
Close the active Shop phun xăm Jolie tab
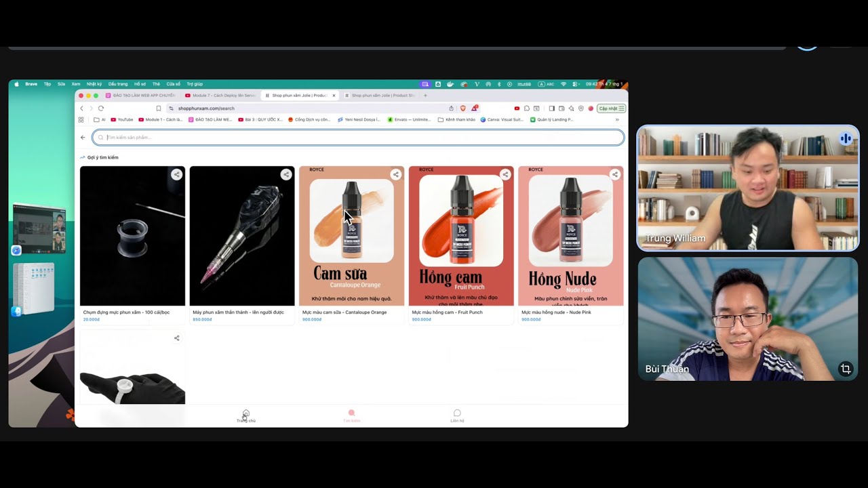point(334,96)
